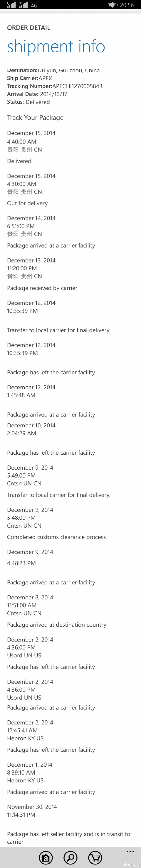This screenshot has width=141, height=868.
Task: Tap the search magnifier icon
Action: pos(70,858)
